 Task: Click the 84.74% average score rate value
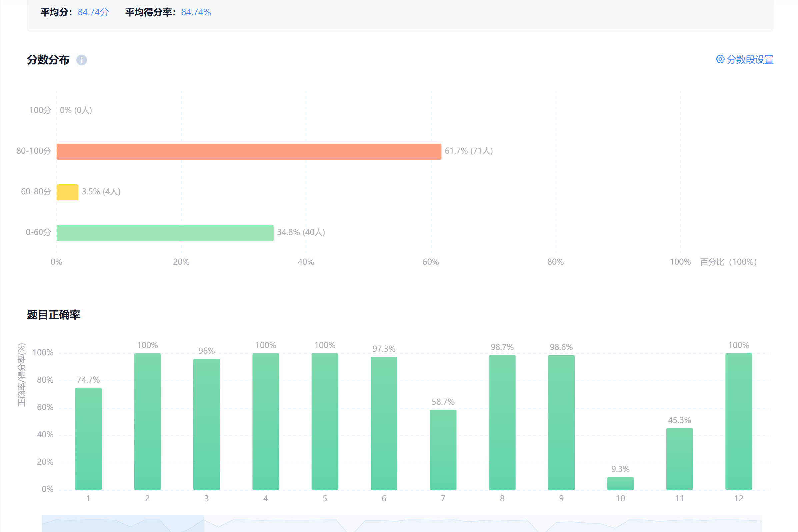coord(196,12)
